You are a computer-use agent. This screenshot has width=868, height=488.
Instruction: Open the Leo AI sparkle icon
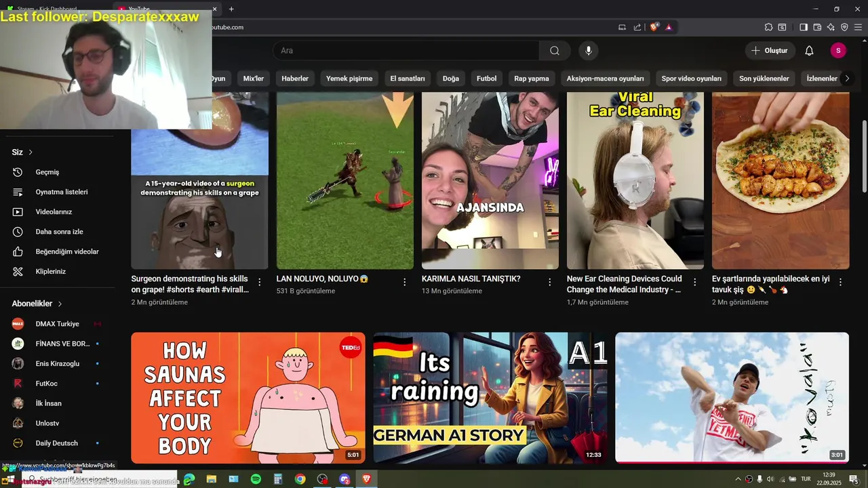click(x=831, y=27)
